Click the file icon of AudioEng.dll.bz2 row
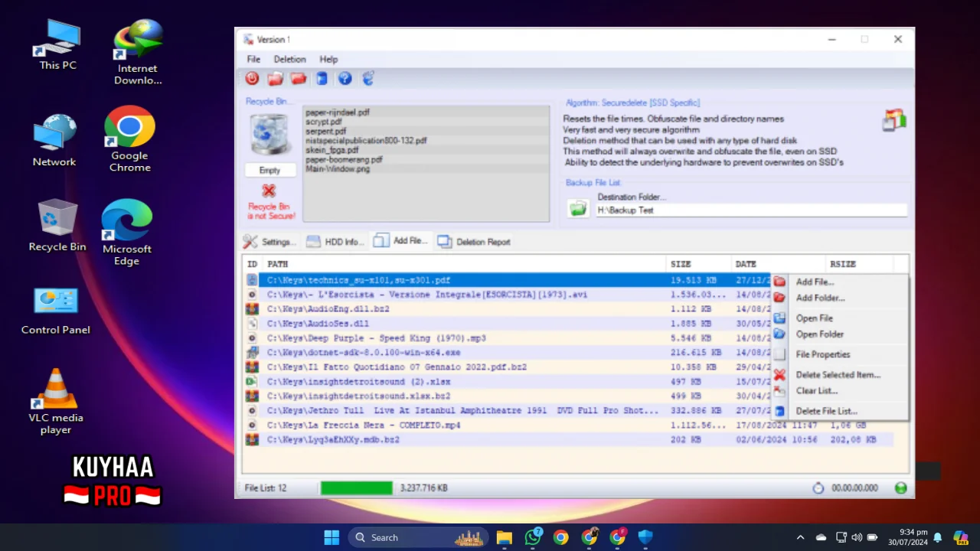 coord(251,309)
